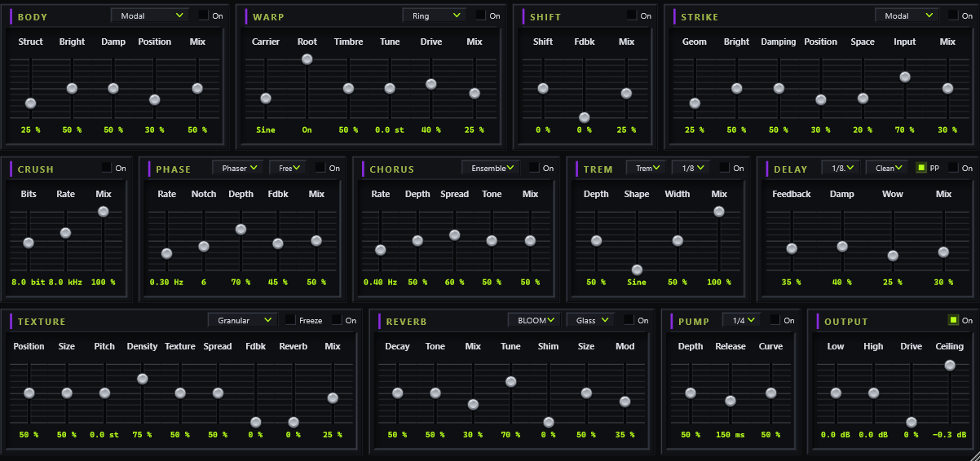
Task: Open the CHORUS Ensemble dropdown
Action: coord(490,168)
